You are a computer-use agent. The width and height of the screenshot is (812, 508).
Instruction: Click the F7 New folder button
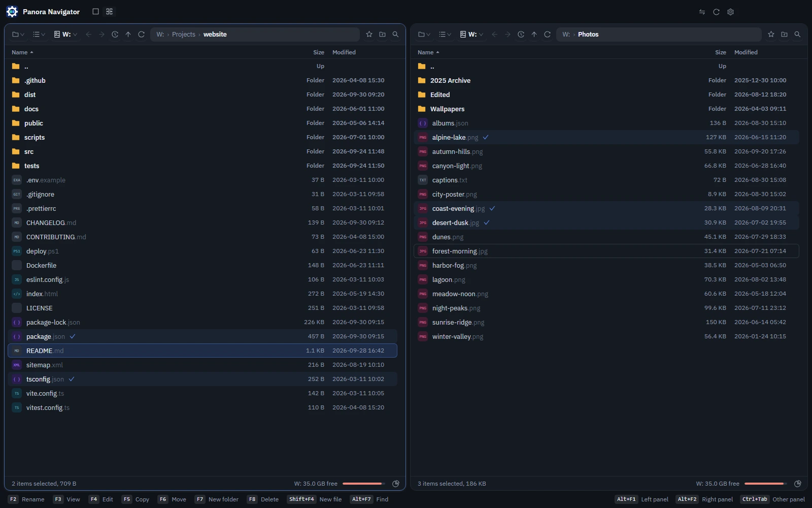tap(217, 499)
